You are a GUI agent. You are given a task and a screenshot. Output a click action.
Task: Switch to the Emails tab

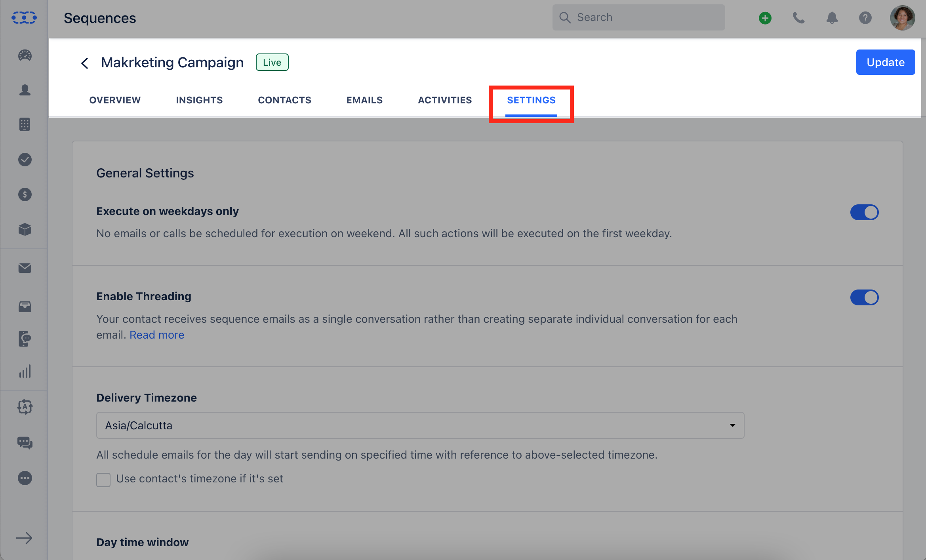pos(364,100)
